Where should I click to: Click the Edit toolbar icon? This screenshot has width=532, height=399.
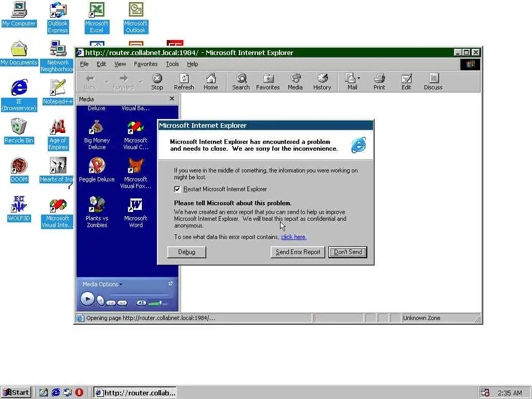[406, 82]
